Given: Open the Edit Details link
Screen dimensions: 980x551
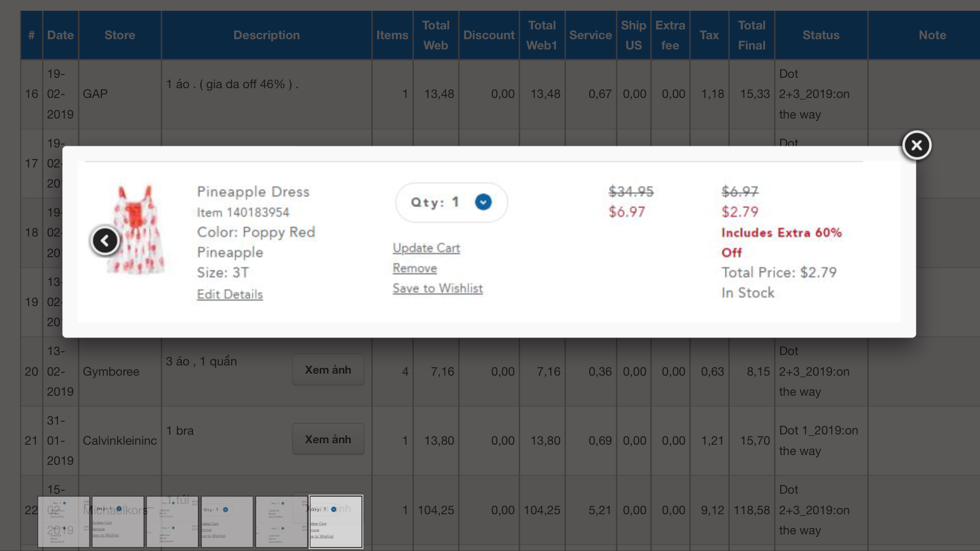Looking at the screenshot, I should (x=230, y=294).
